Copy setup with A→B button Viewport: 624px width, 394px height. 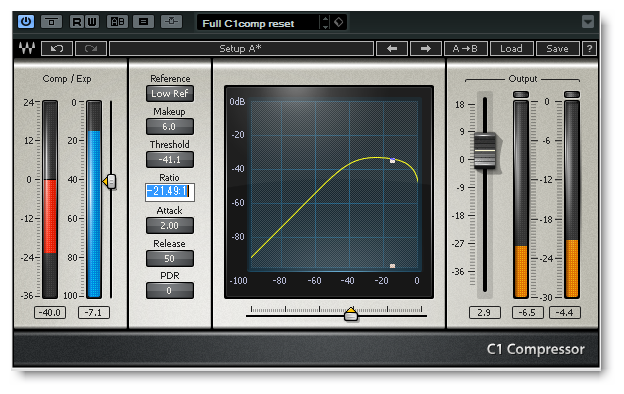[x=465, y=49]
